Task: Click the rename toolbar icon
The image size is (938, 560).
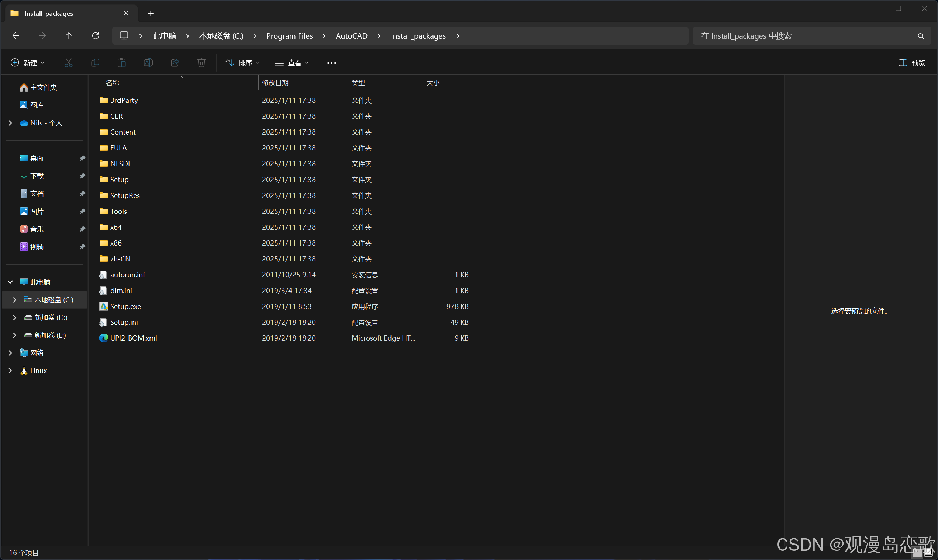Action: (x=148, y=63)
